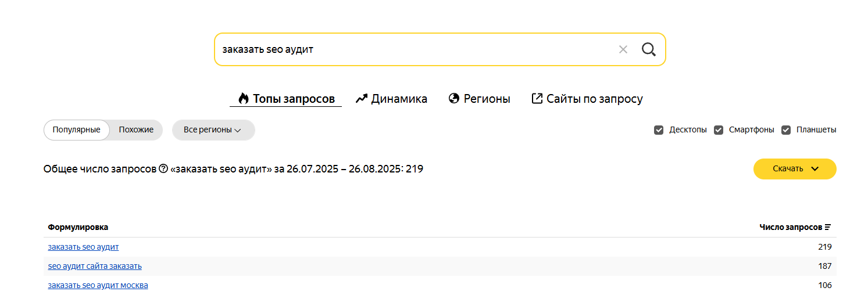This screenshot has width=868, height=295.
Task: Disable the Планшеты checkbox
Action: (786, 130)
